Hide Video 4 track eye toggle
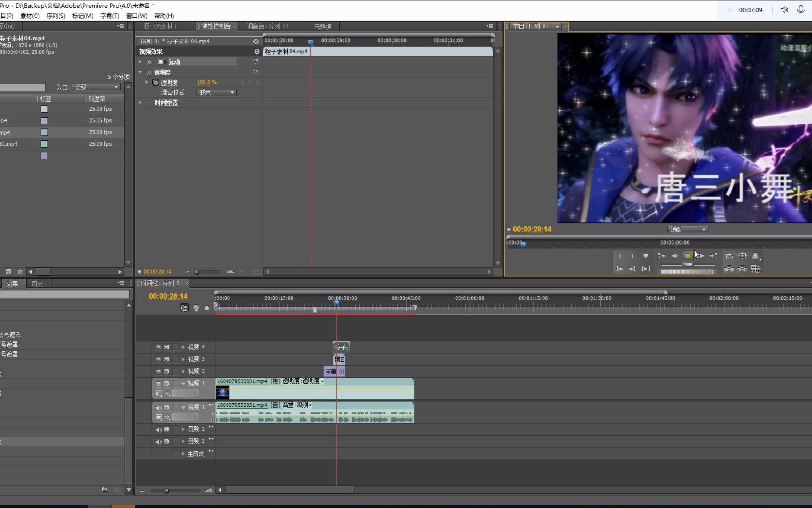 159,347
